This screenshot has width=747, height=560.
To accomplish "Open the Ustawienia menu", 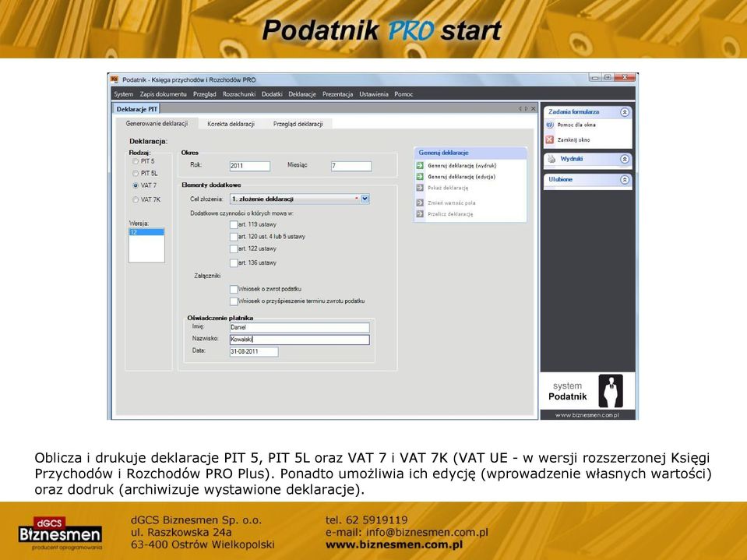I will click(x=374, y=94).
